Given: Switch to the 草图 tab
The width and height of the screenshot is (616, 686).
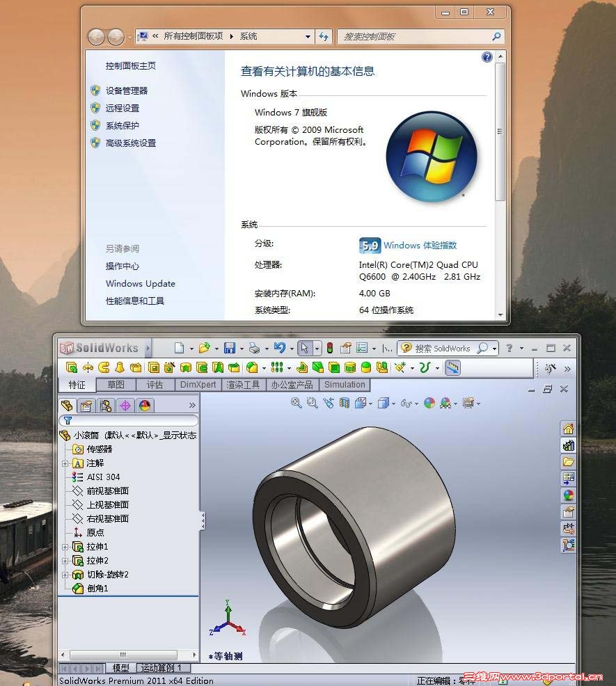Looking at the screenshot, I should point(116,385).
